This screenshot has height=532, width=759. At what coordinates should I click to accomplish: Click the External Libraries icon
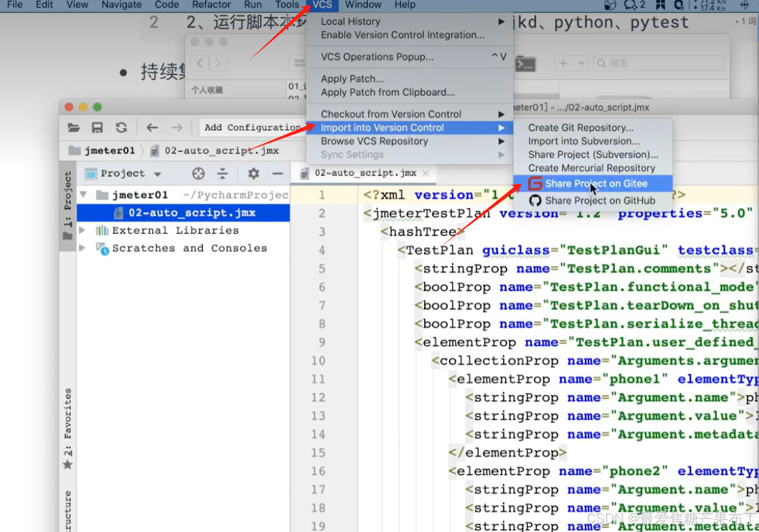(x=102, y=230)
